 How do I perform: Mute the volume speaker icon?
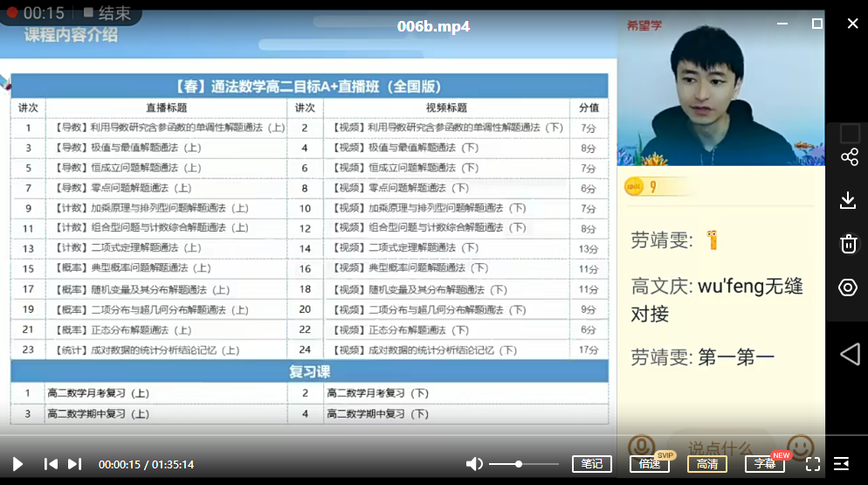tap(474, 464)
